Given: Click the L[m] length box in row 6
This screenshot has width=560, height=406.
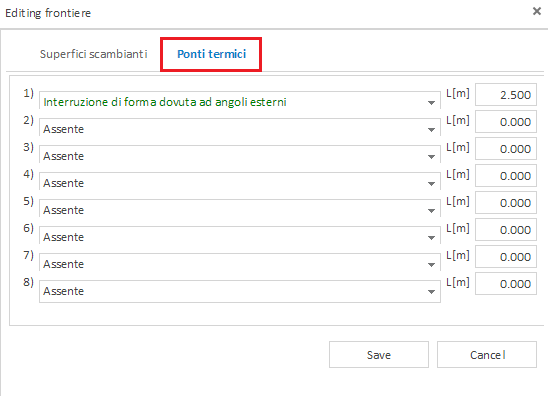Looking at the screenshot, I should pyautogui.click(x=506, y=230).
